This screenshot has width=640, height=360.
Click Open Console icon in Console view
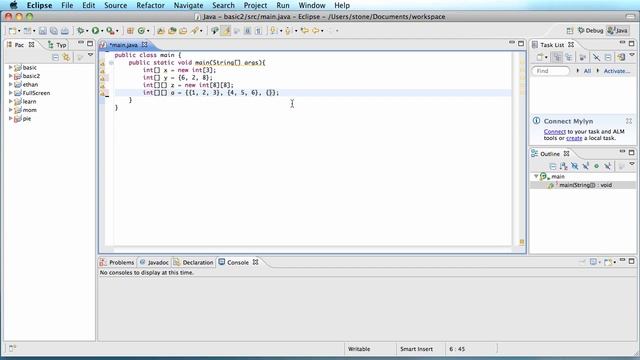tap(608, 262)
